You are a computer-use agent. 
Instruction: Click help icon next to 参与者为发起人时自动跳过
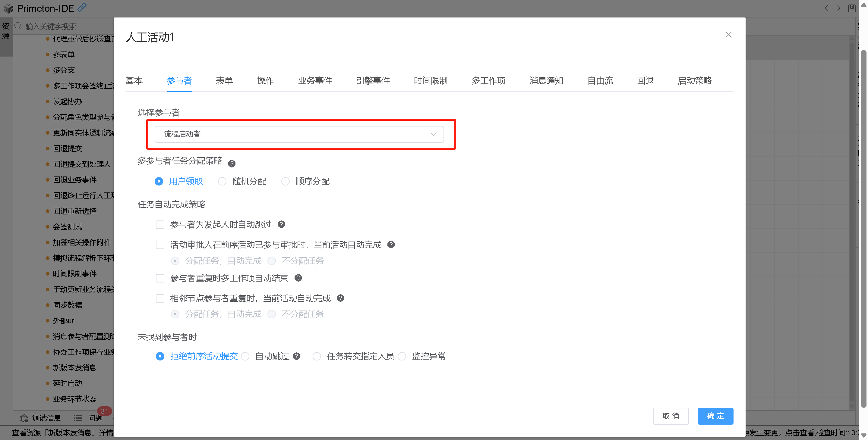pos(281,224)
